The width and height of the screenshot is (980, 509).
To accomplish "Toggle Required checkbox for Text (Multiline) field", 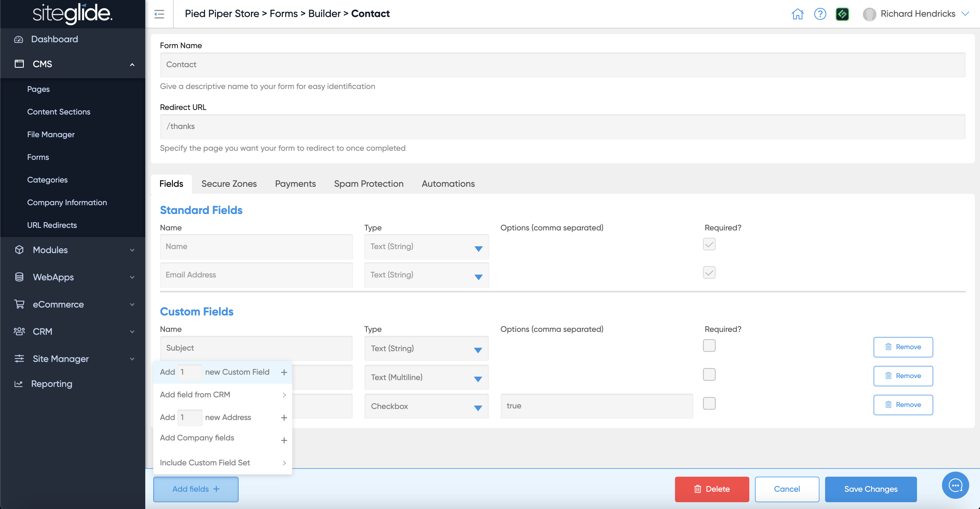I will click(709, 374).
